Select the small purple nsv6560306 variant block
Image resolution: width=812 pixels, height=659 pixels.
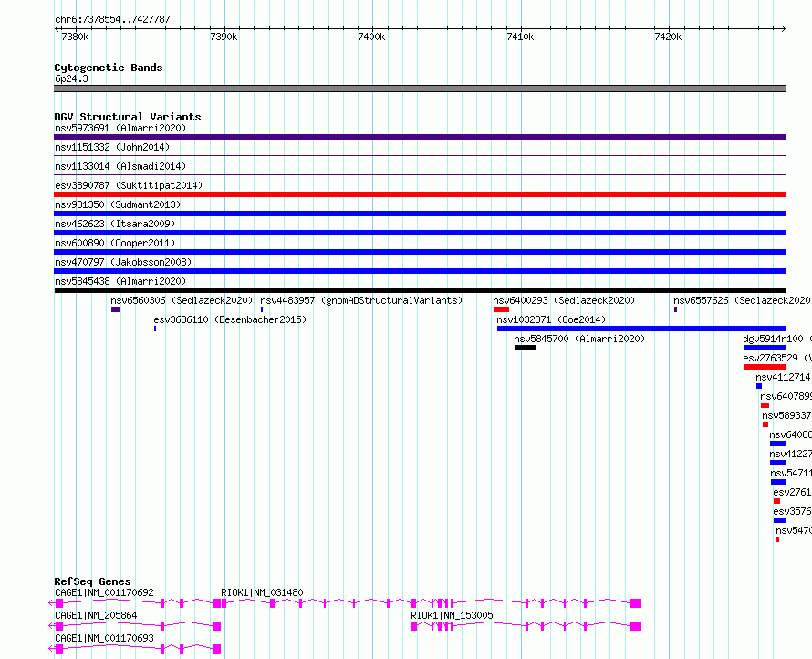pyautogui.click(x=115, y=309)
